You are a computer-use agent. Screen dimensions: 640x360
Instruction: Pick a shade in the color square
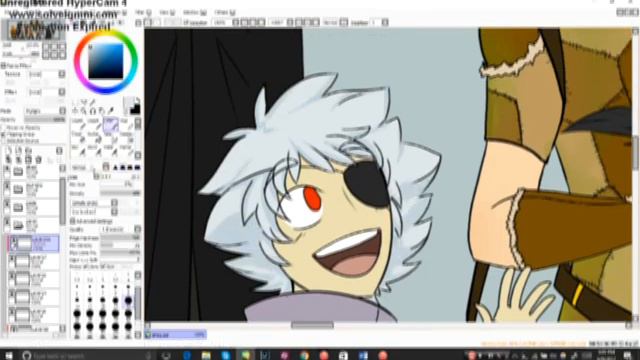106,61
